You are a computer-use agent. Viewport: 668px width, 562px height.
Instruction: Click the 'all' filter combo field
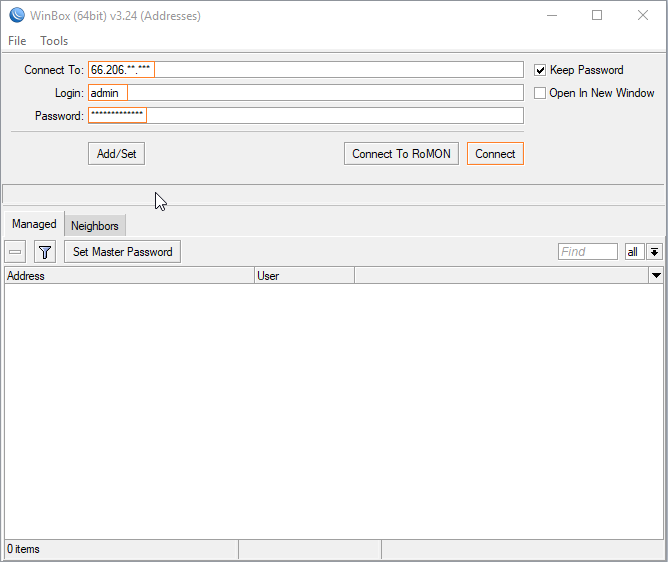point(634,252)
